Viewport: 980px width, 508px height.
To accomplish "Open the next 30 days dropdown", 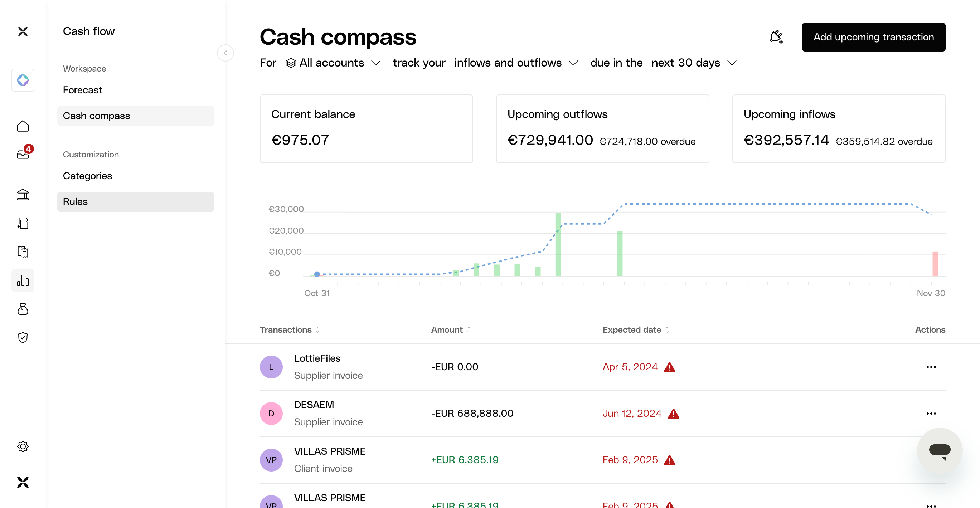I will tap(694, 63).
